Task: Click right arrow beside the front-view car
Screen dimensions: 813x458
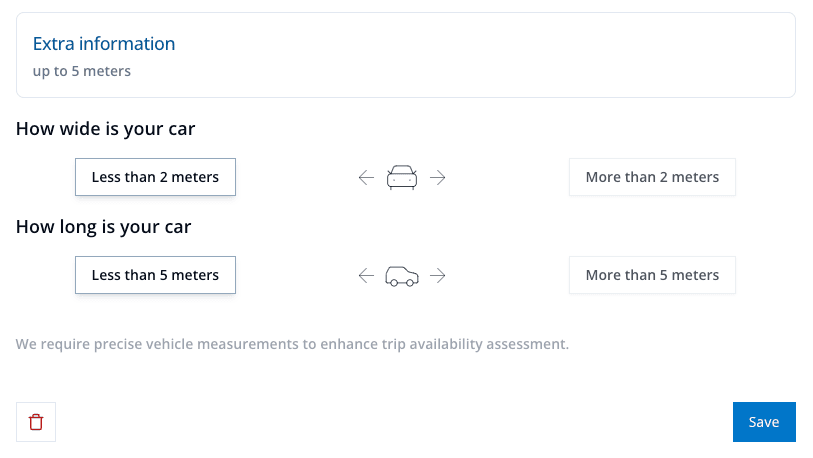Action: pos(437,178)
